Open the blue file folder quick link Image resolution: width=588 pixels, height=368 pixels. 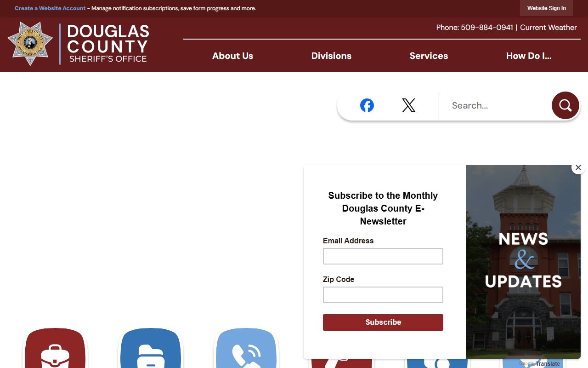(x=151, y=351)
